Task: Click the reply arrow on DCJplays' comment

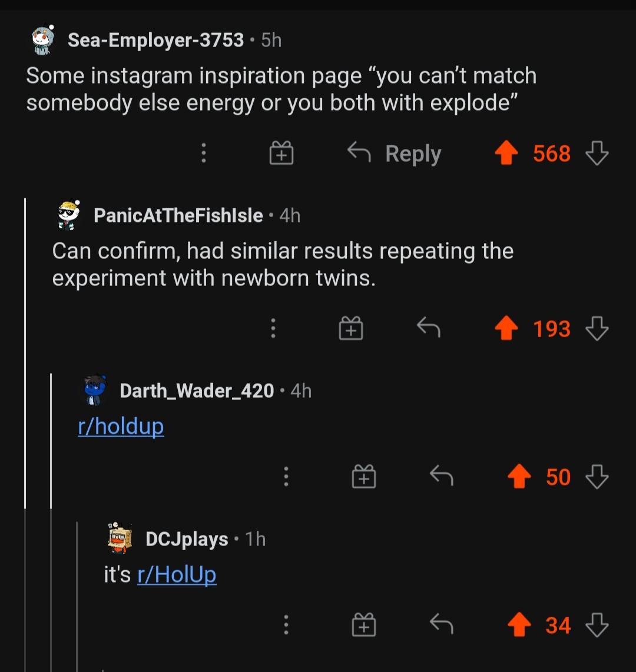Action: point(442,625)
